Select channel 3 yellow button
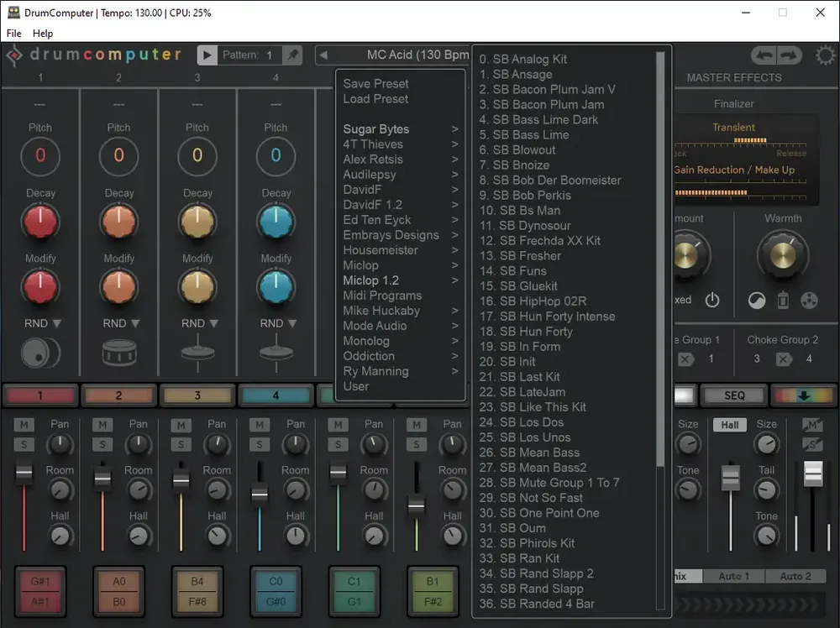This screenshot has height=628, width=840. pos(197,395)
